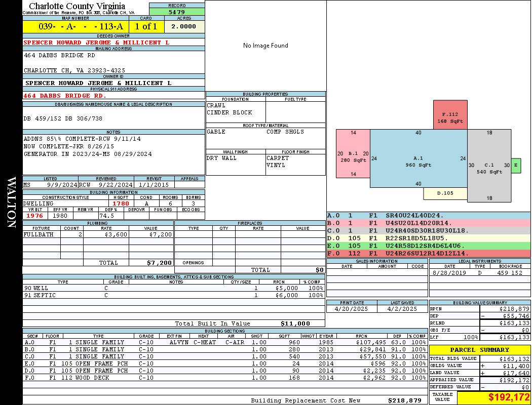
Task: Click sketch legend row D.0 R22SR18D5L18U5
Action: tap(429, 238)
